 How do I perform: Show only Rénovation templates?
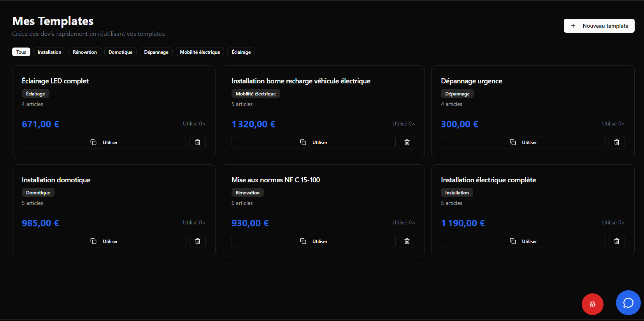click(85, 52)
